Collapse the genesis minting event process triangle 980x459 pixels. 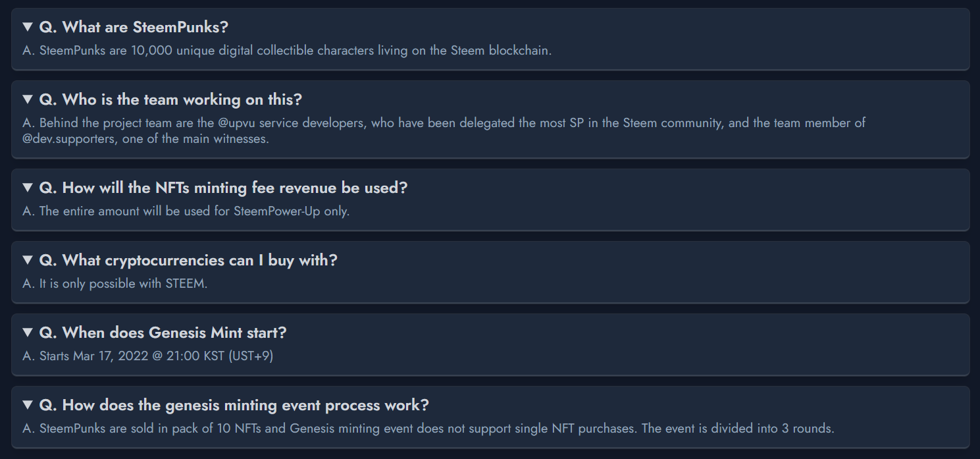[x=28, y=405]
